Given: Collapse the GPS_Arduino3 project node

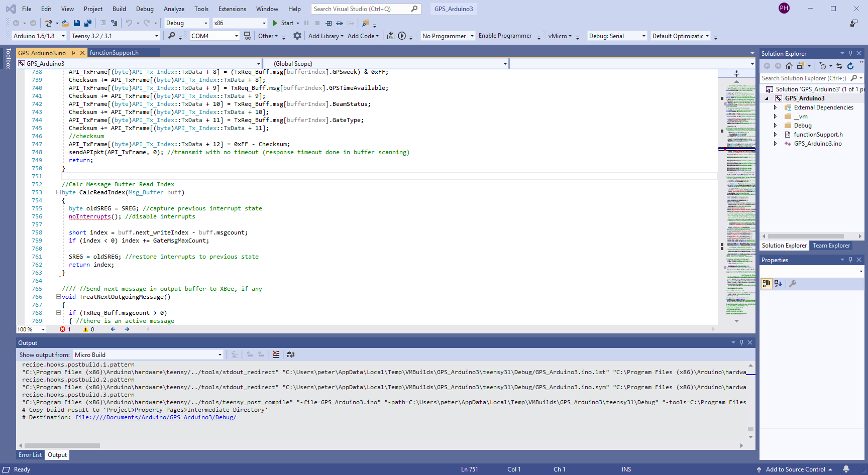Looking at the screenshot, I should pyautogui.click(x=767, y=98).
